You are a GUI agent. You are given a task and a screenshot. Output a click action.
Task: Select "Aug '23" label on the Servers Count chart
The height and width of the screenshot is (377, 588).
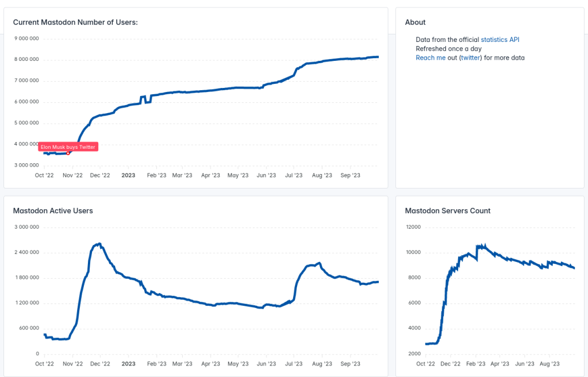pos(550,364)
